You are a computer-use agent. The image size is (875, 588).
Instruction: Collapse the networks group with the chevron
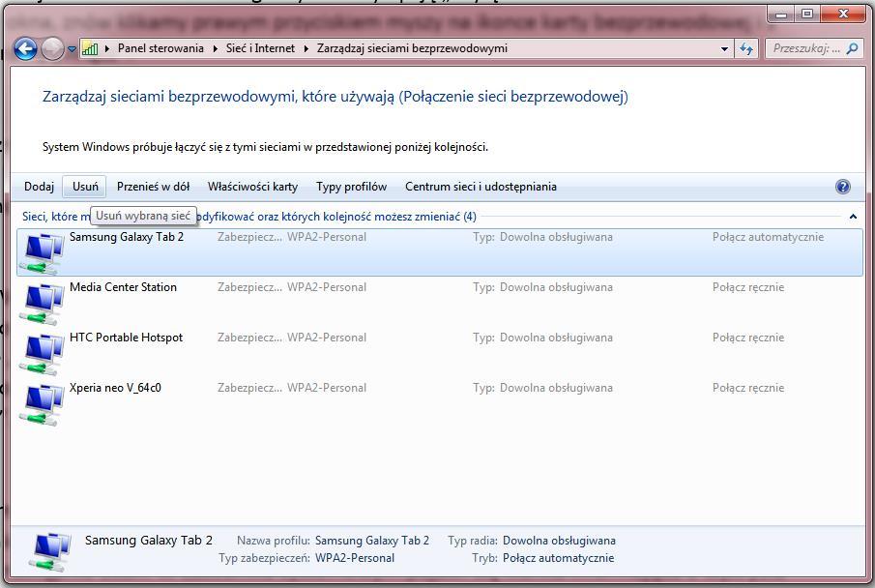[x=853, y=216]
